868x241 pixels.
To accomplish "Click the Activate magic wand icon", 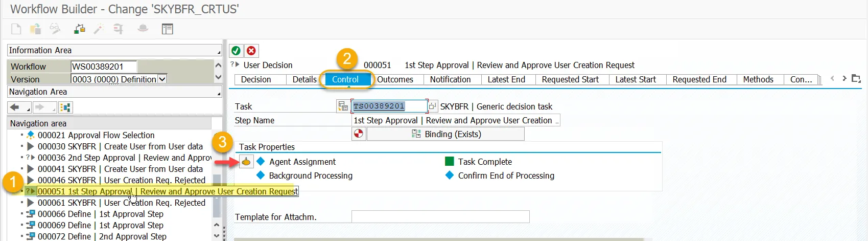I will (99, 29).
